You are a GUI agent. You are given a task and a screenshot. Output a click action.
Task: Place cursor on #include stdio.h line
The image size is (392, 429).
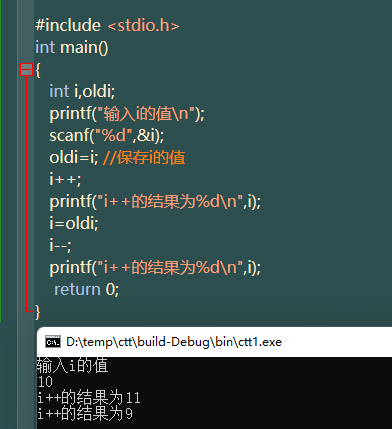point(107,25)
